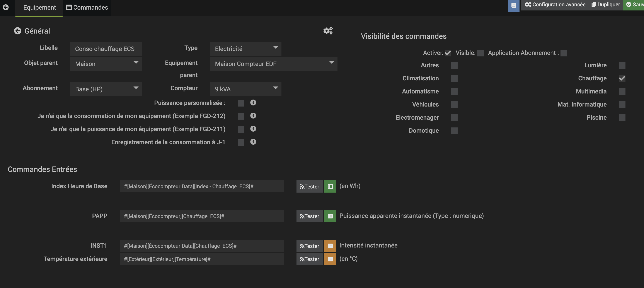Click the Commandes Entrées heading
Image resolution: width=644 pixels, height=288 pixels.
click(42, 169)
